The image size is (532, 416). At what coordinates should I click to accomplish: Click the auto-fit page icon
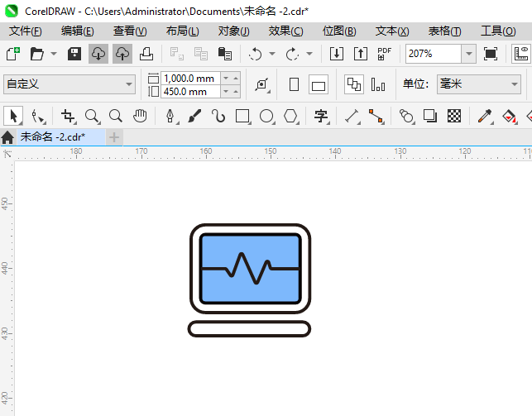coord(262,84)
